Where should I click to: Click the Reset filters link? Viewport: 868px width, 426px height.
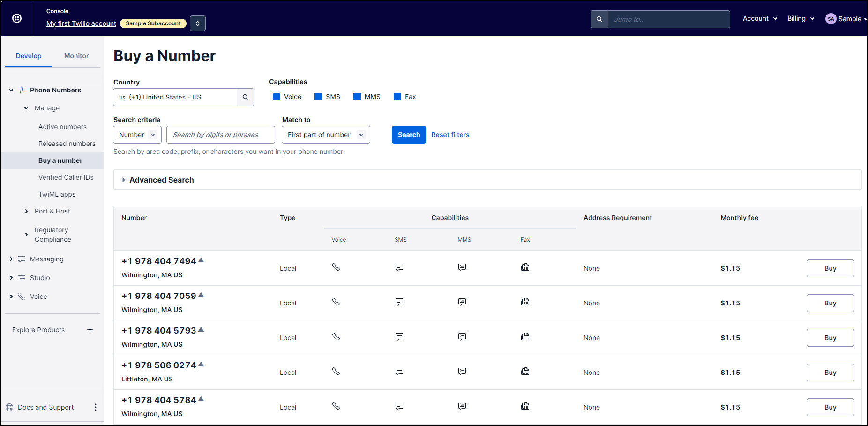450,135
